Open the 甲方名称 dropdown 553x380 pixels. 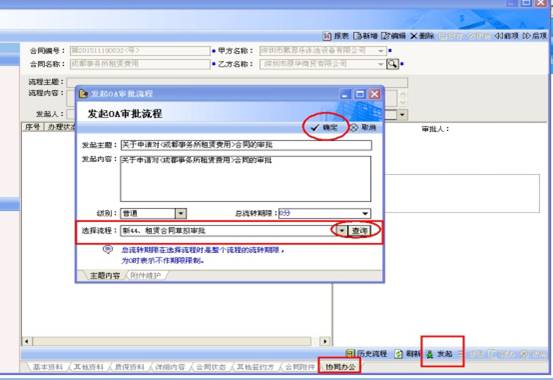click(381, 51)
